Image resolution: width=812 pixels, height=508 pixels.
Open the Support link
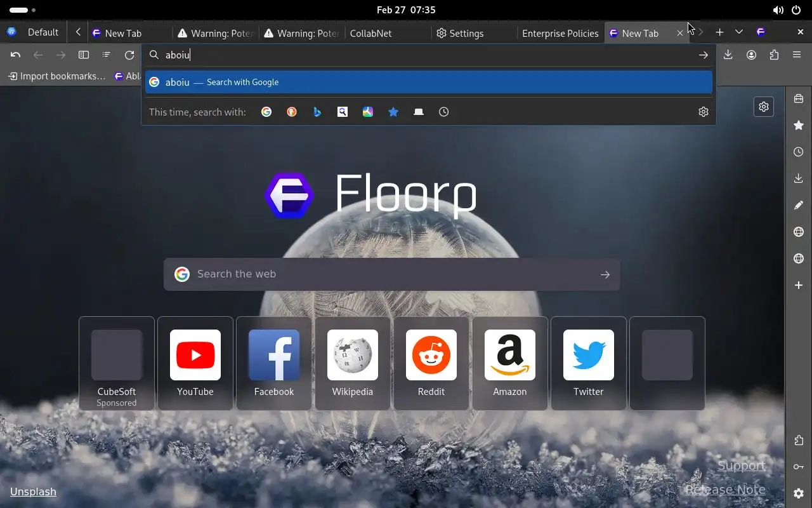click(742, 465)
